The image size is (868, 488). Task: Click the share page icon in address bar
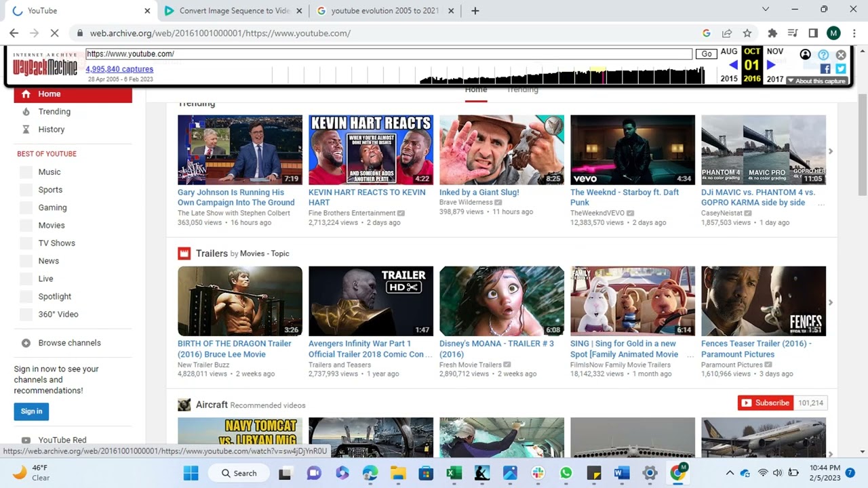pyautogui.click(x=727, y=33)
